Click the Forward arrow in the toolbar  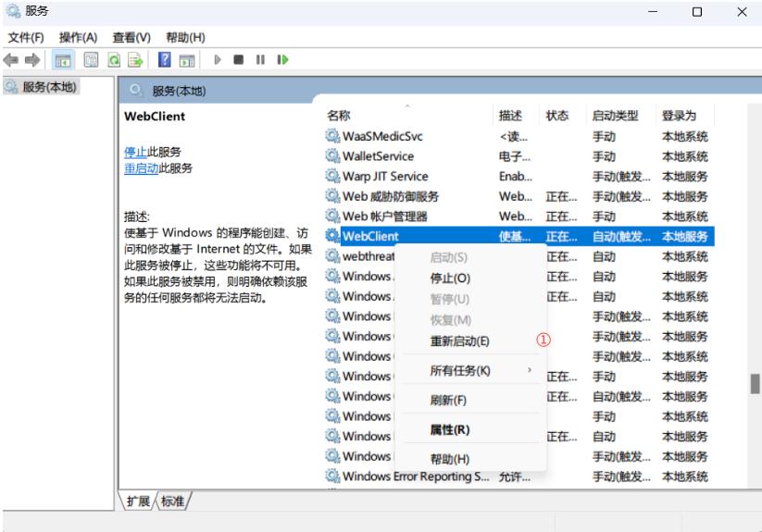pyautogui.click(x=31, y=60)
